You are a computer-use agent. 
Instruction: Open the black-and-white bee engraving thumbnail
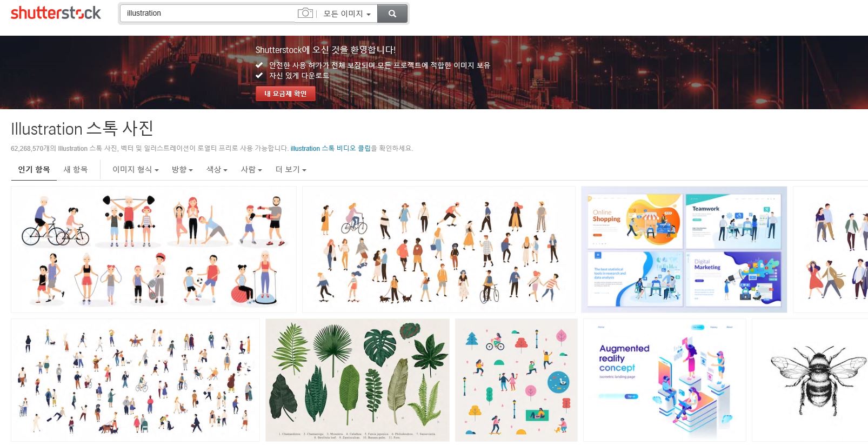[810, 380]
